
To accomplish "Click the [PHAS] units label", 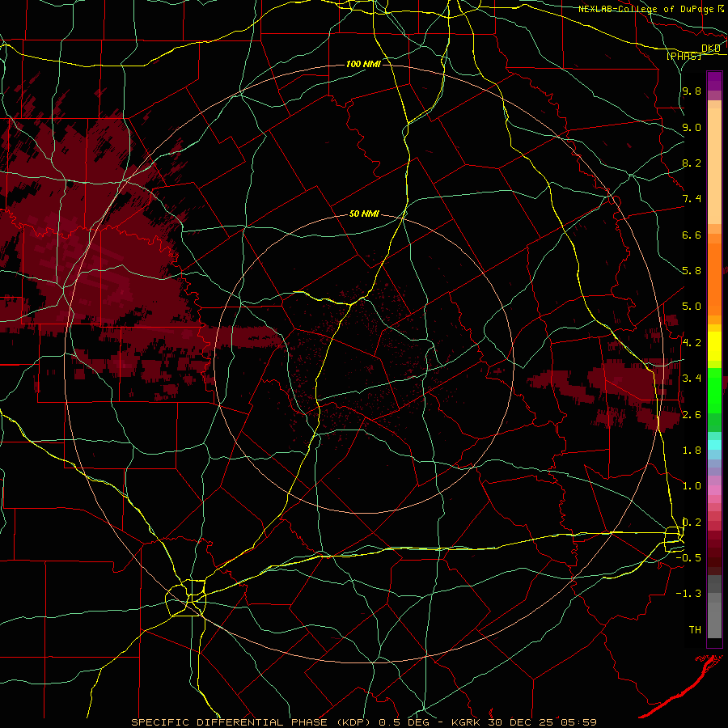I will (684, 56).
